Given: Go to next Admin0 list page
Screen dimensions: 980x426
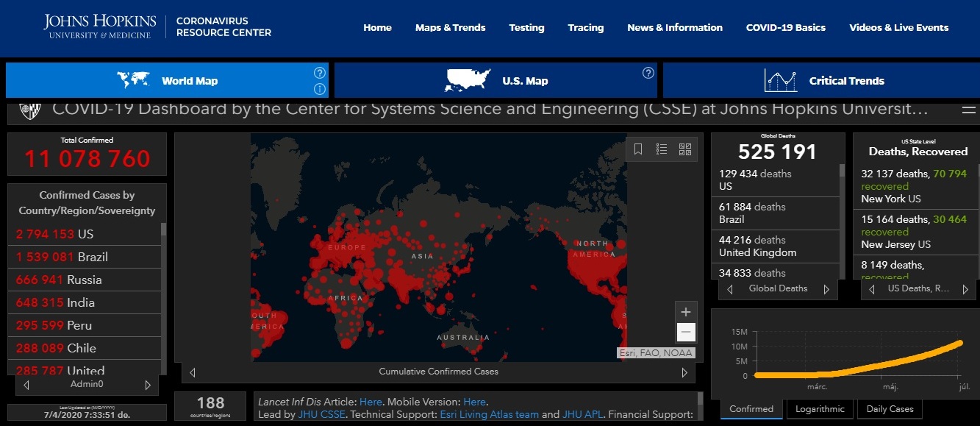Looking at the screenshot, I should (148, 385).
